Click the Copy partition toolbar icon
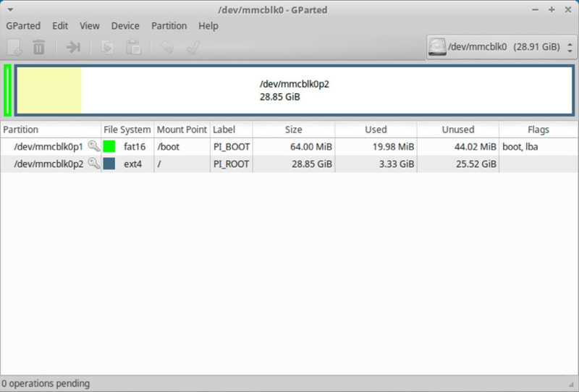The image size is (579, 392). tap(107, 47)
